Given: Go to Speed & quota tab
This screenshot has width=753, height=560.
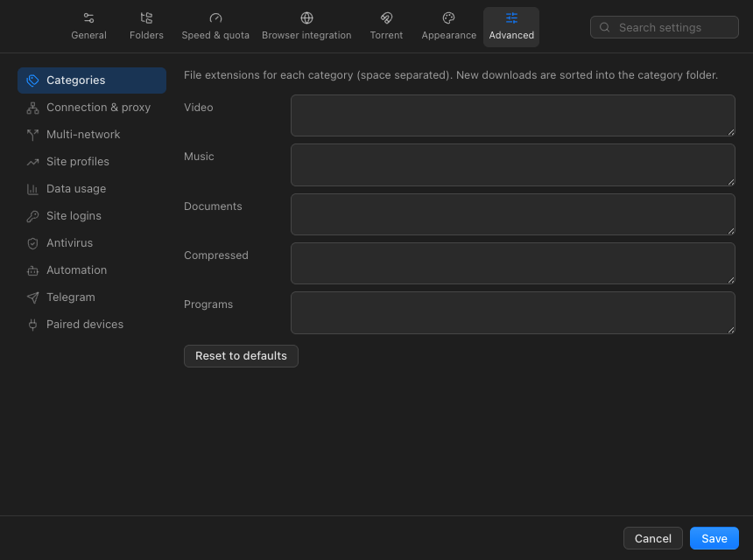Looking at the screenshot, I should 215,27.
